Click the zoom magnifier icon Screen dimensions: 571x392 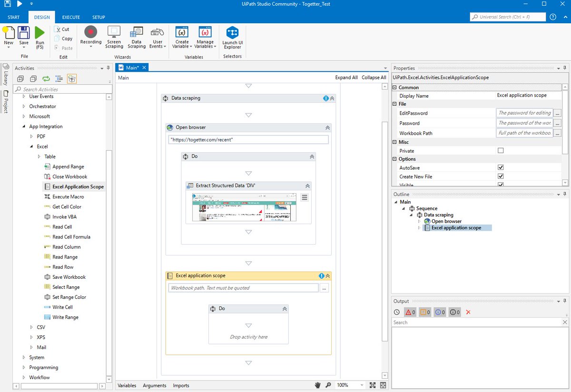tap(328, 385)
